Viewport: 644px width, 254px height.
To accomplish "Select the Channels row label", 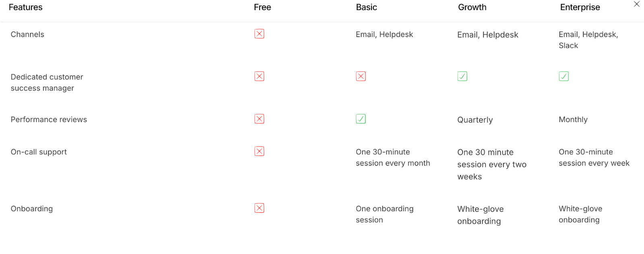I will point(27,34).
